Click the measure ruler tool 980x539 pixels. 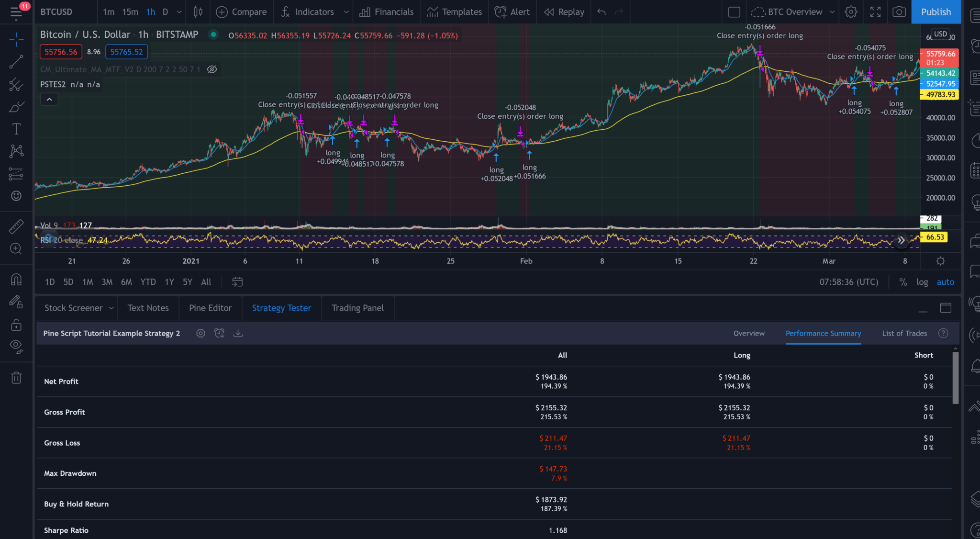pos(16,226)
